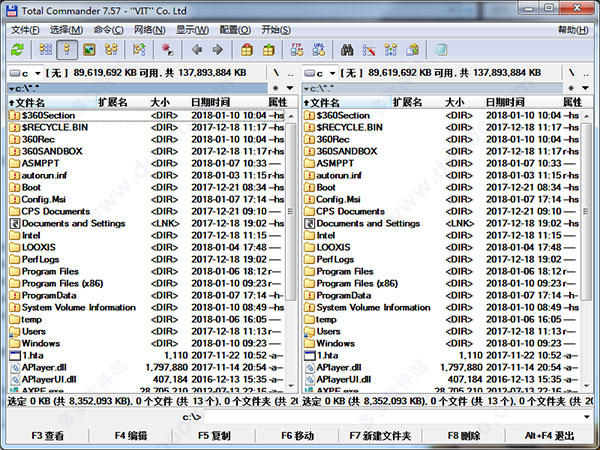Click the Invert selection toolbar icon
This screenshot has height=450, width=600.
[139, 50]
